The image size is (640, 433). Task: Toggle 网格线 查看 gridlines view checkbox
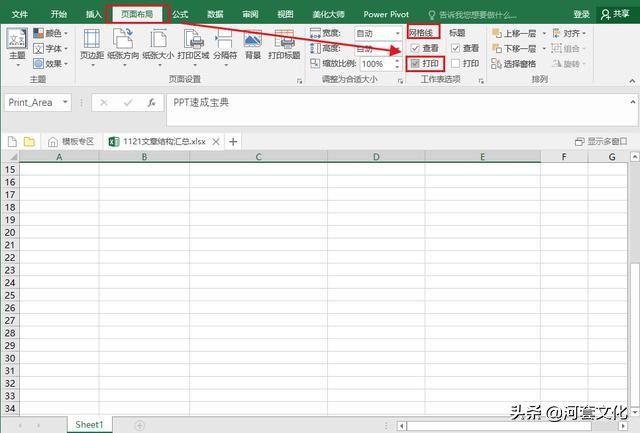coord(415,48)
